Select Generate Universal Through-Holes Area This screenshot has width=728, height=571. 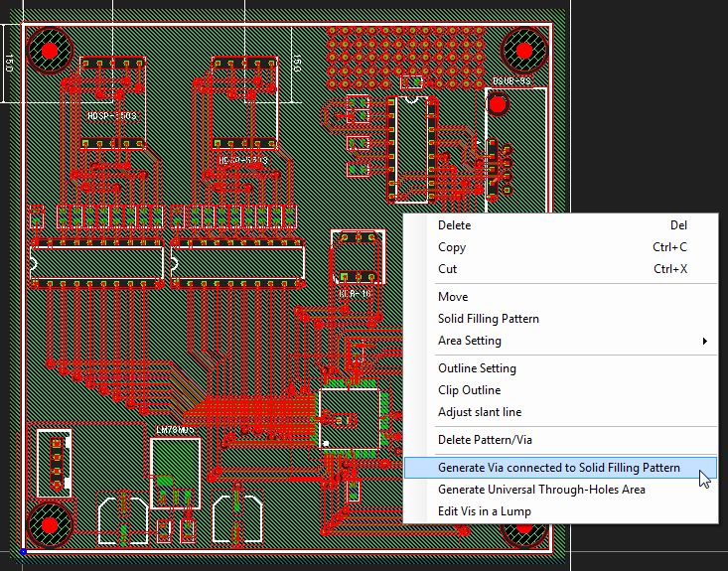click(x=561, y=490)
